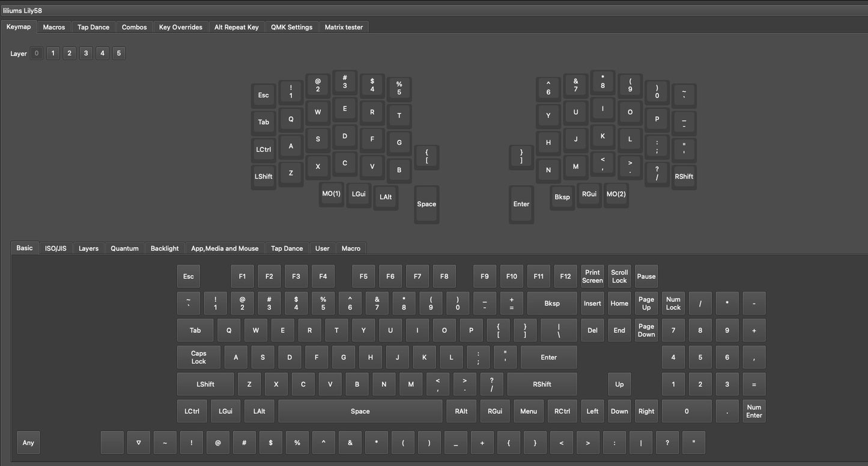868x466 pixels.
Task: Pick the Caps Lock keycode
Action: click(x=199, y=357)
